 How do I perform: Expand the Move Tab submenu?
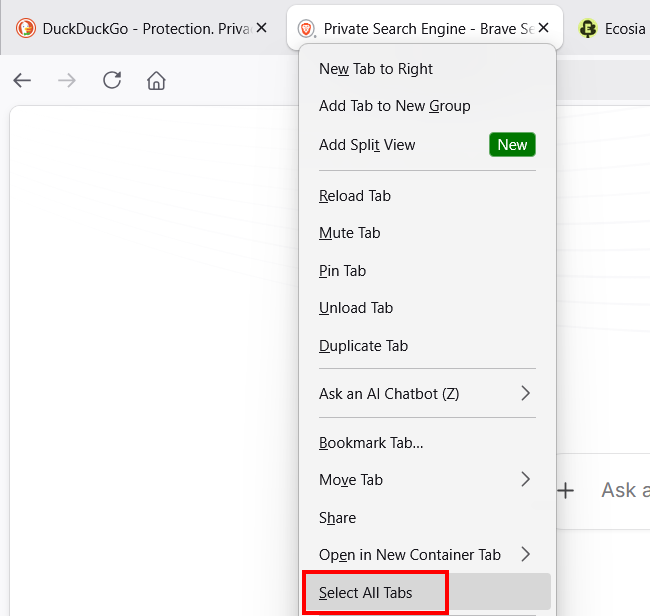coord(427,480)
